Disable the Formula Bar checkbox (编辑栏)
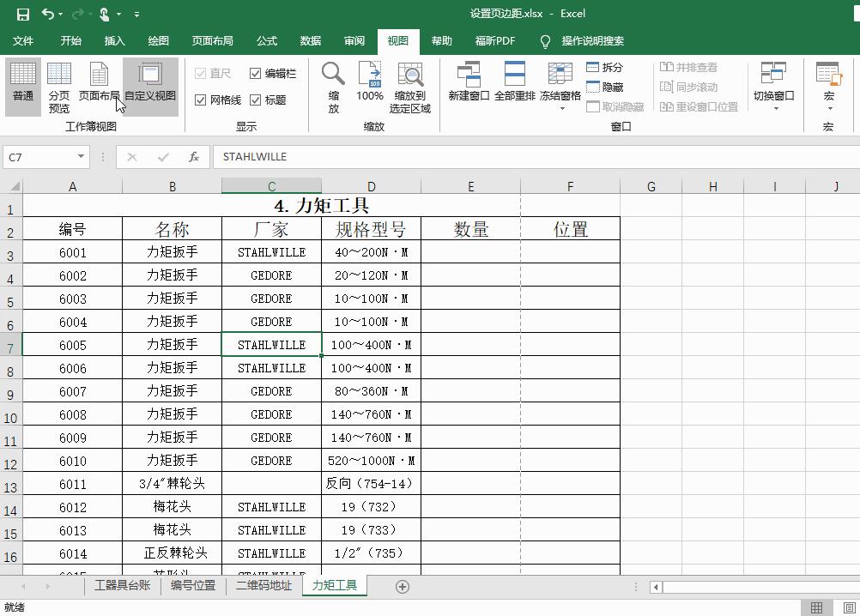Image resolution: width=860 pixels, height=616 pixels. tap(255, 73)
